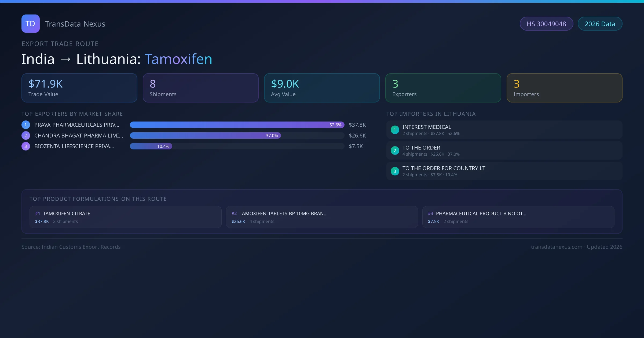Image resolution: width=644 pixels, height=338 pixels.
Task: Click importer rank 2 badge for To The Order
Action: point(395,150)
